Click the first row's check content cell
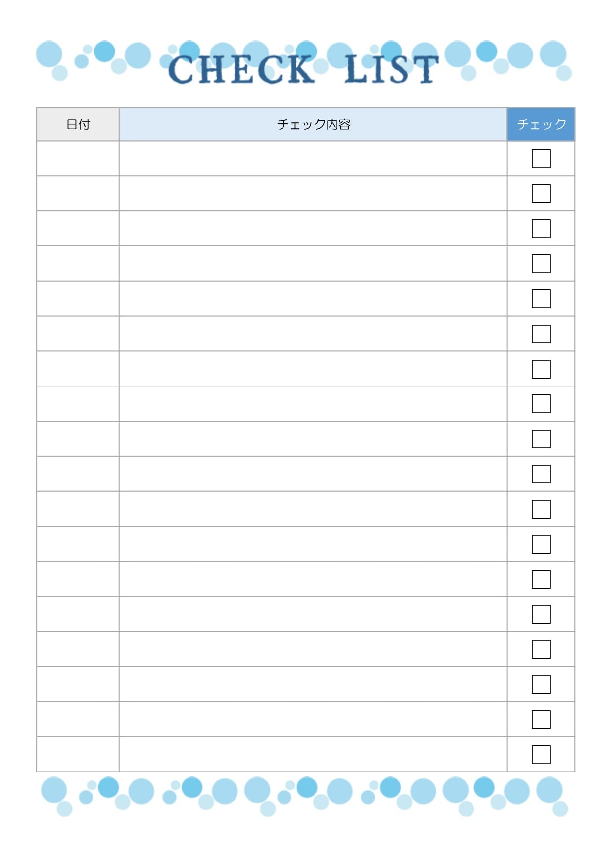 point(313,159)
